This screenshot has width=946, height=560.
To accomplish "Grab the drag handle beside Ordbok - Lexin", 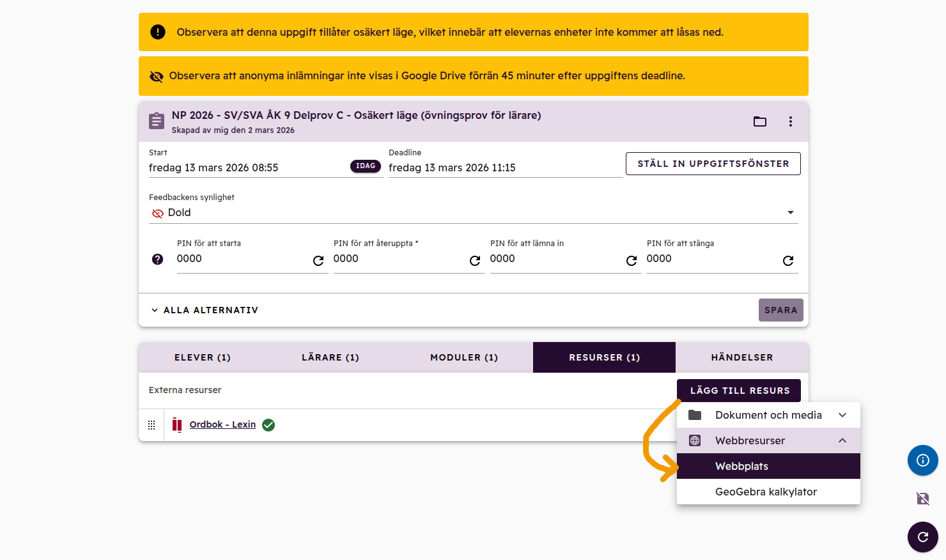I will coord(151,425).
